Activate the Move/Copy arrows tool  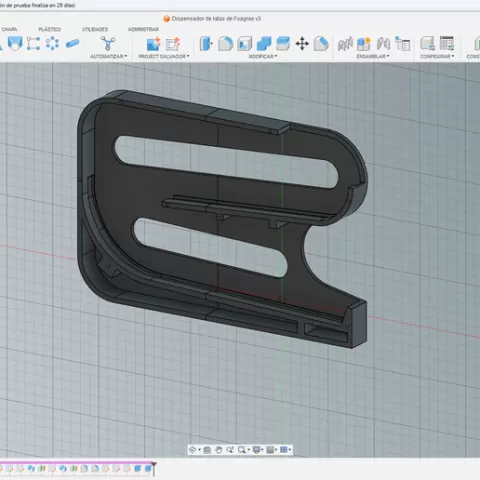[302, 44]
